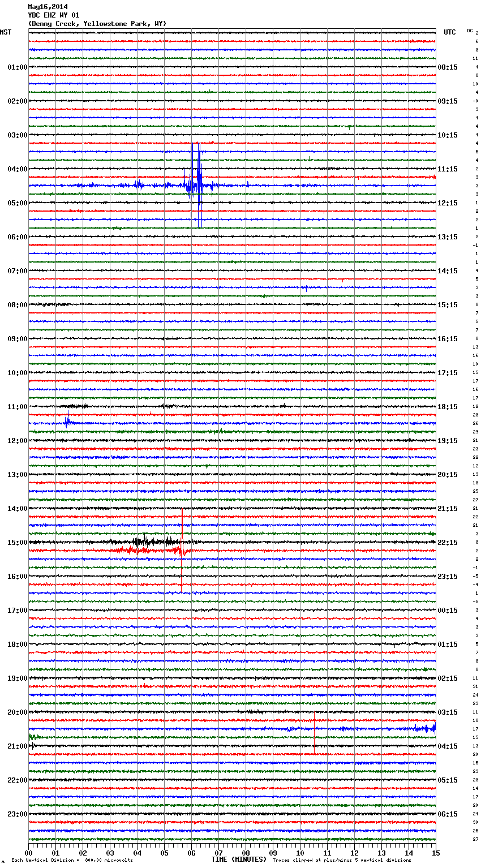
Task: Select the 03:00 MST row label
Action: click(x=18, y=135)
